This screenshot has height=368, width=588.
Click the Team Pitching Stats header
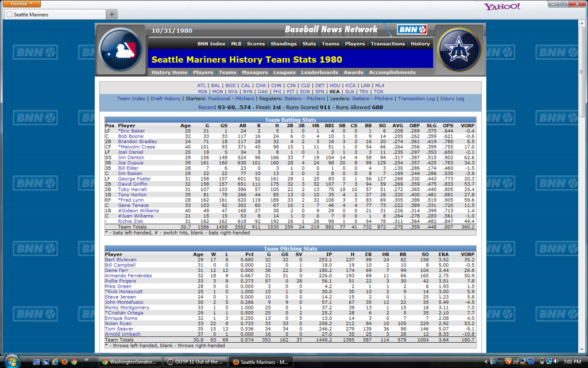pos(290,249)
